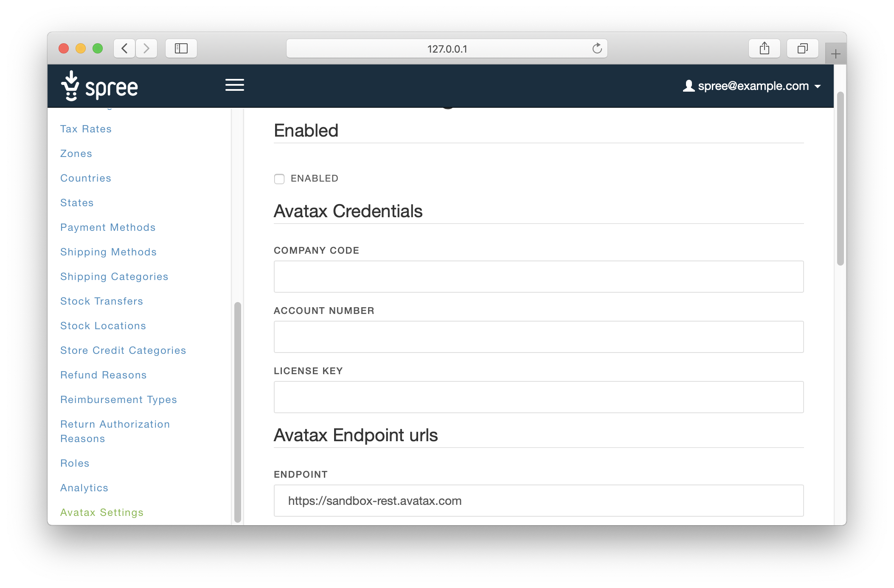Show the Safari sidebar
Screen dimensions: 894x588
(181, 48)
